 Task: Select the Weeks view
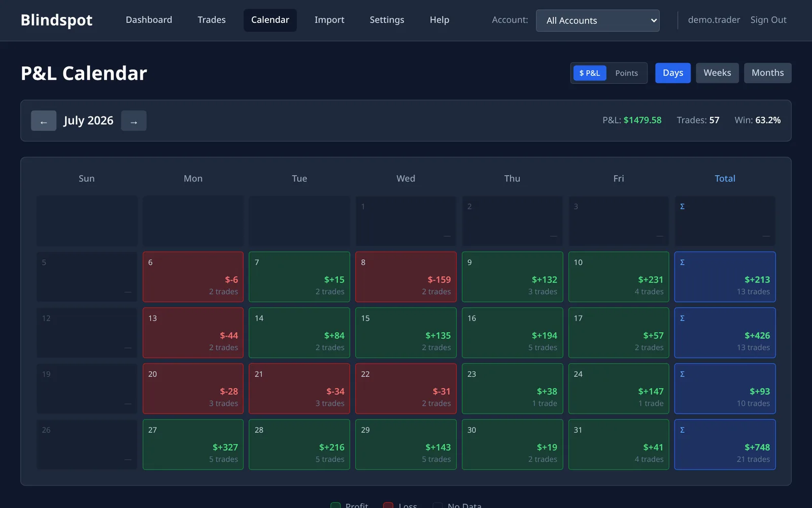717,73
